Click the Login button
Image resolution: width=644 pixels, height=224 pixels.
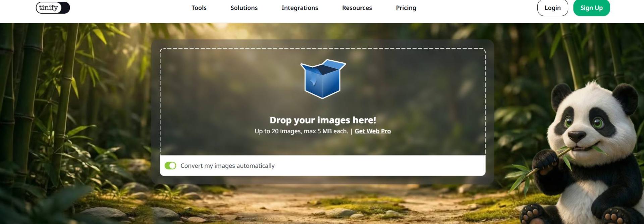pos(552,8)
